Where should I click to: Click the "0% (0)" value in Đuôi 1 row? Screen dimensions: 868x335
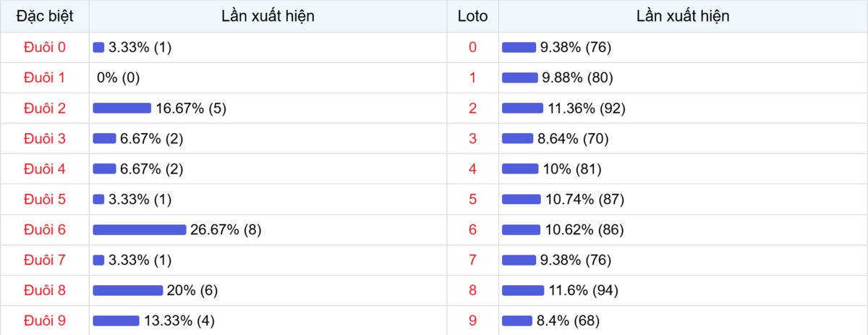[118, 78]
